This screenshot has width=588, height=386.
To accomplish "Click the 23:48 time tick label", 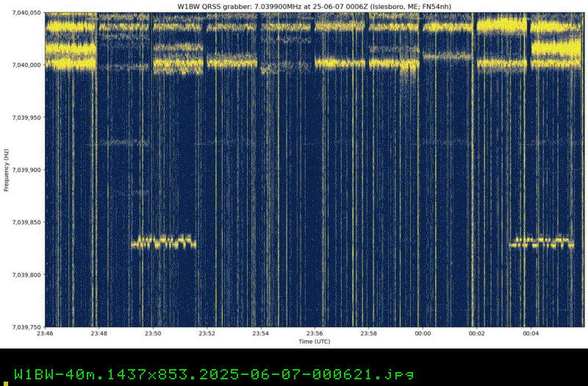I will pos(99,333).
